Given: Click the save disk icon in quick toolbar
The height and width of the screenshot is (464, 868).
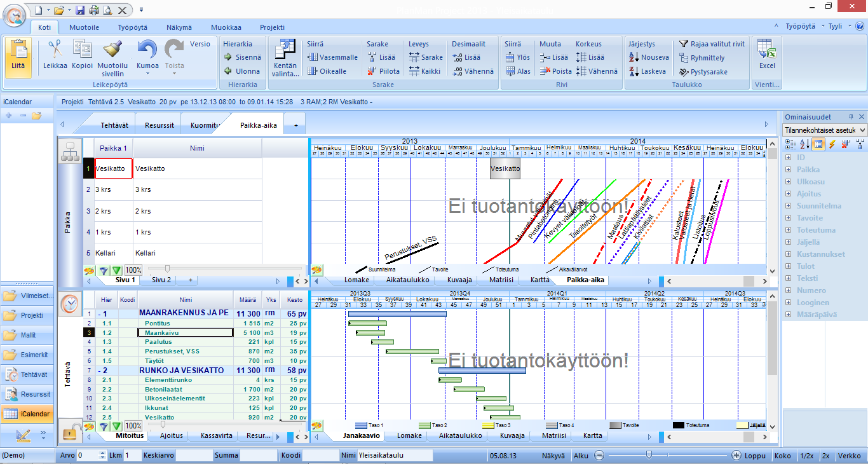Looking at the screenshot, I should click(80, 10).
